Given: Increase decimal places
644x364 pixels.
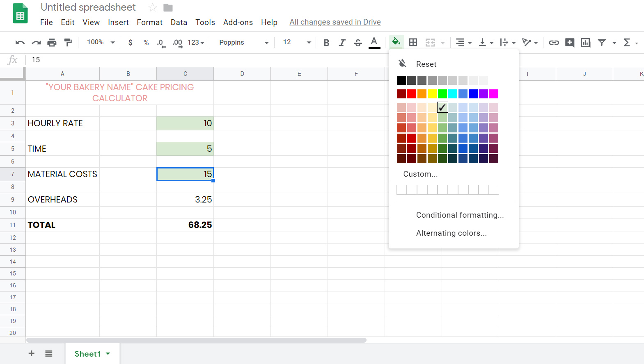Looking at the screenshot, I should click(177, 43).
